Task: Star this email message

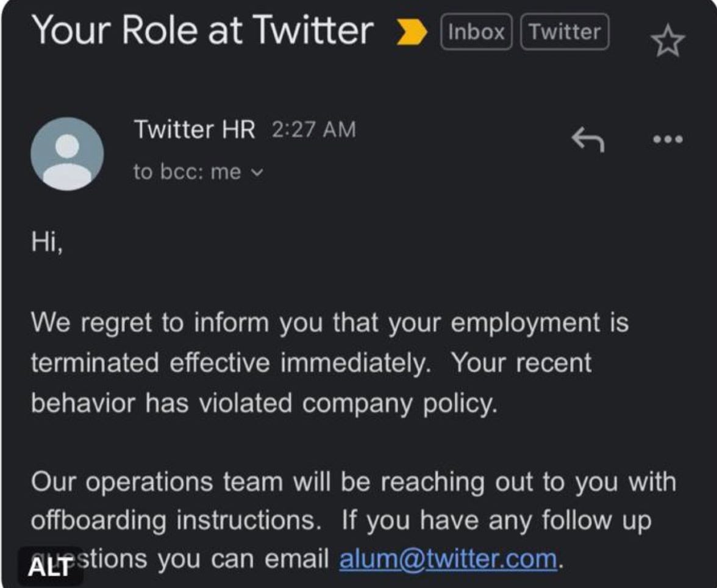Action: point(668,41)
